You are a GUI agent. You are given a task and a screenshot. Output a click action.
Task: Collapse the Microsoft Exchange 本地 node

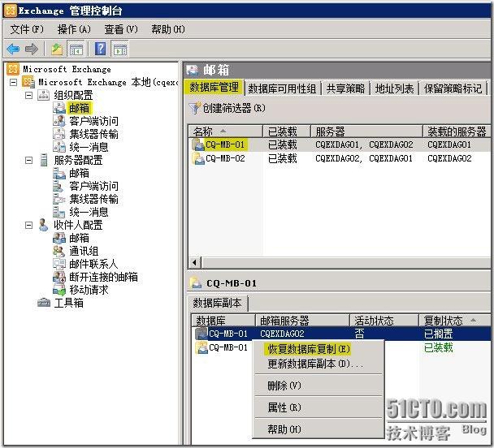click(14, 82)
